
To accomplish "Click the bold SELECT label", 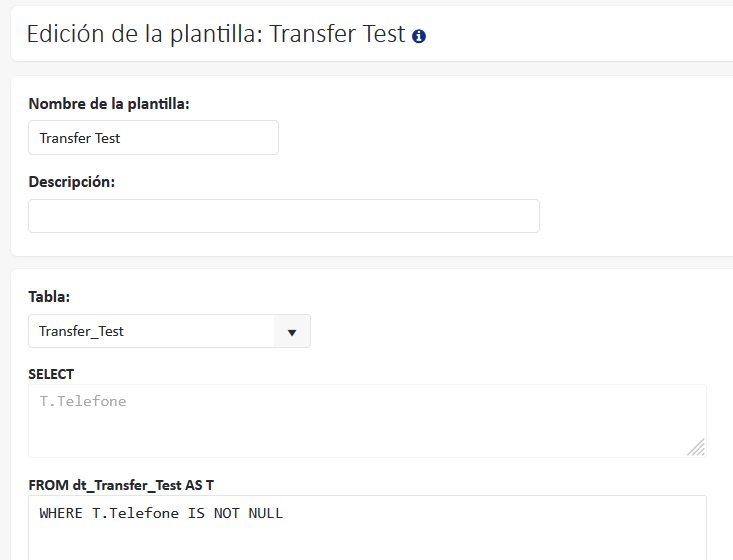I will click(51, 374).
